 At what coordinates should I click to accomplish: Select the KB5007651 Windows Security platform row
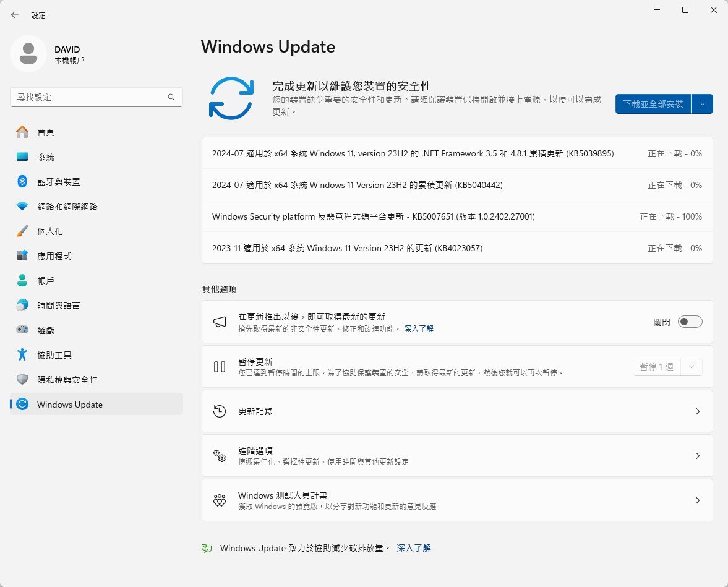457,216
